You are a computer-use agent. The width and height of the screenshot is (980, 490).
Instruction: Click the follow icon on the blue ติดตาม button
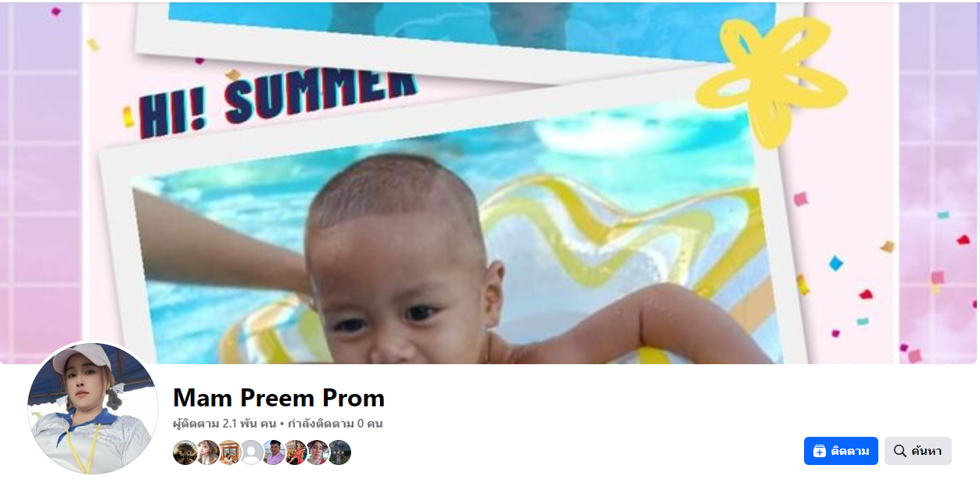[x=820, y=451]
